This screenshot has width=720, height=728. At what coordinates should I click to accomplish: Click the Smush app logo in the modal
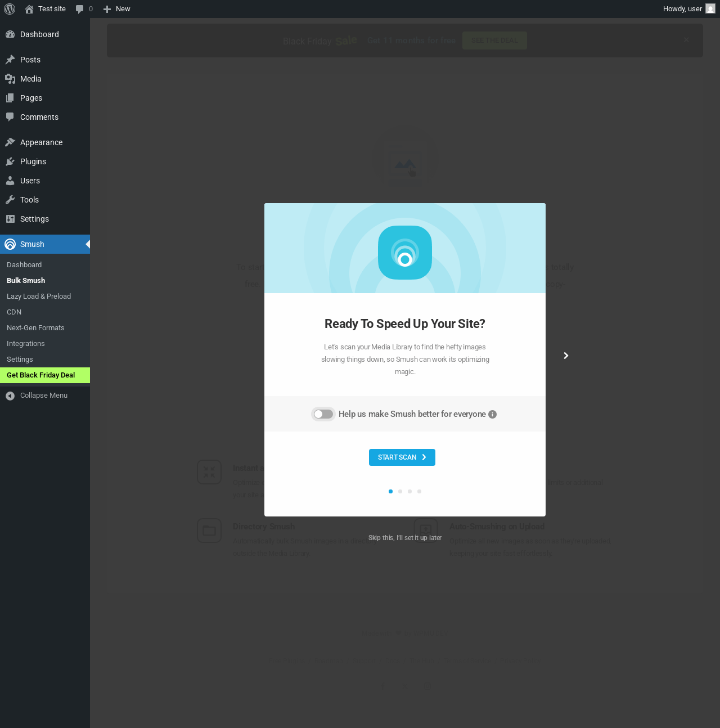(405, 253)
